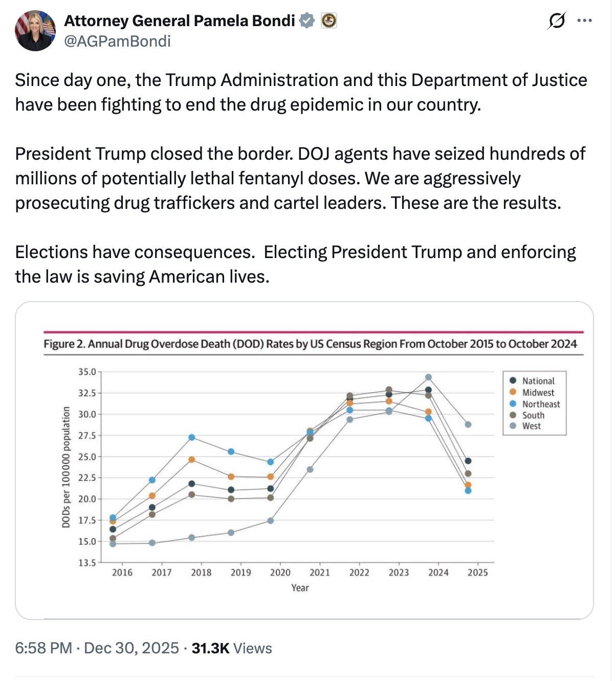The image size is (616, 681).
Task: Click the West region's peak 2024 data point
Action: 428,377
